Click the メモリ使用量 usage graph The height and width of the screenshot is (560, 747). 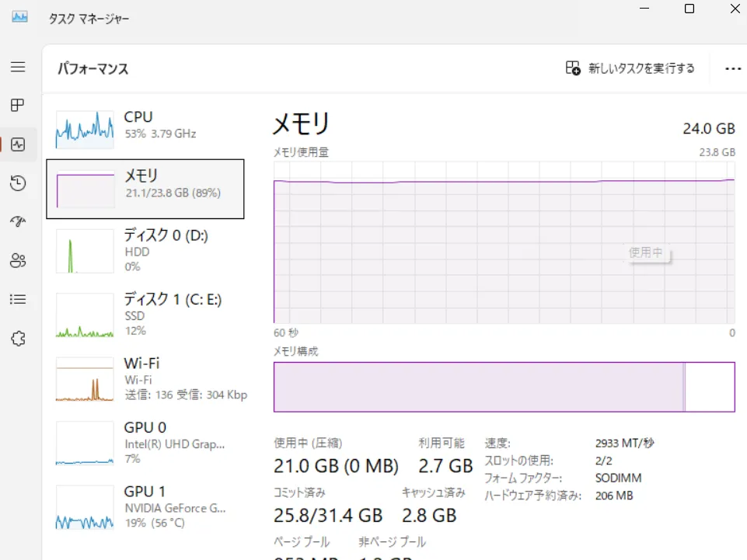pyautogui.click(x=504, y=242)
